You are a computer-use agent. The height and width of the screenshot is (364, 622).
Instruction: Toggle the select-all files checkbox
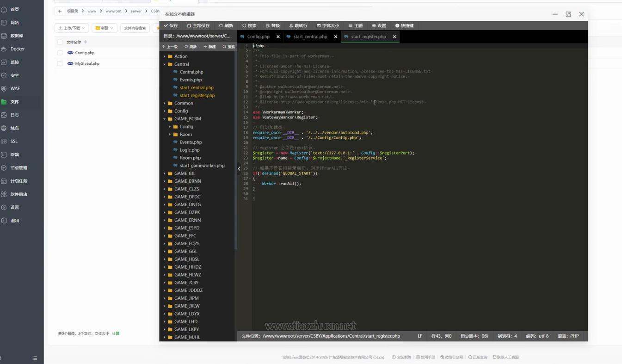pyautogui.click(x=60, y=42)
